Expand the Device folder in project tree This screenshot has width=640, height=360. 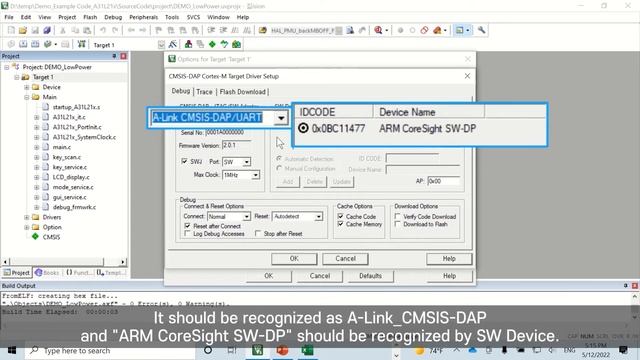click(x=27, y=87)
